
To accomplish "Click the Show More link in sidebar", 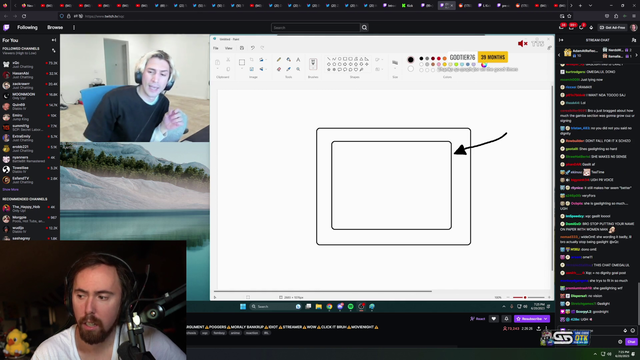I will (11, 189).
